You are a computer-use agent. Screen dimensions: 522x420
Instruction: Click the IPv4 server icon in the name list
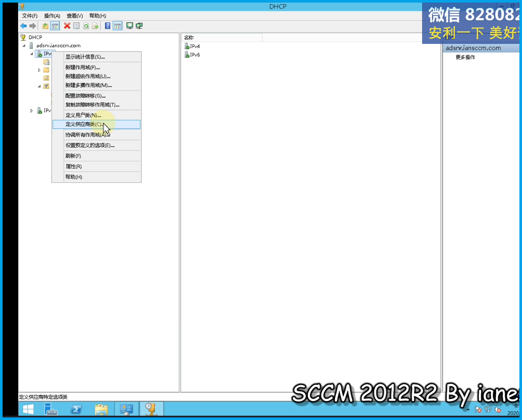[186, 46]
